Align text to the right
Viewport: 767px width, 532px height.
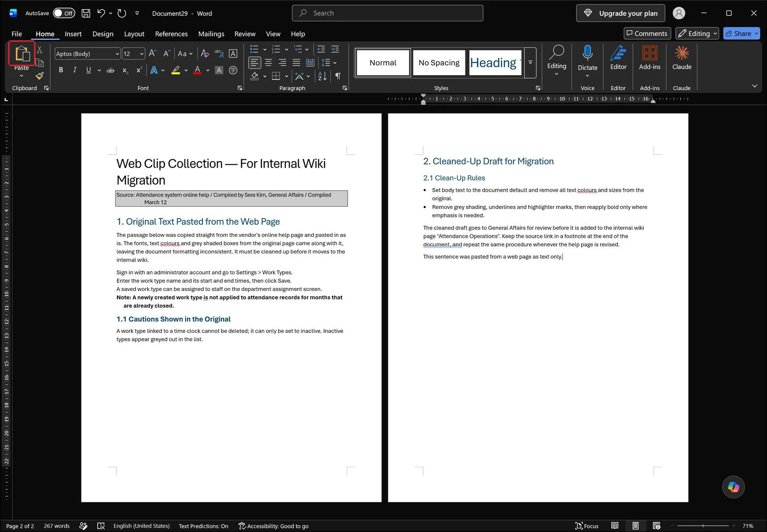tap(282, 63)
